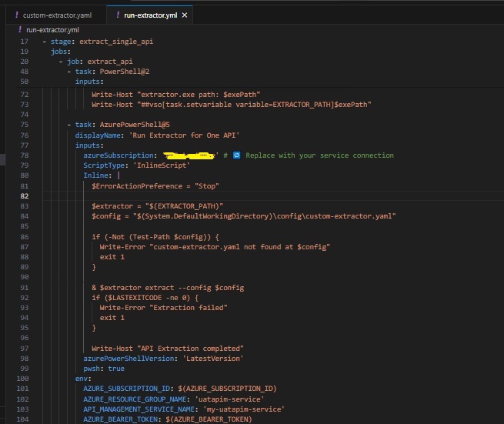Click the '$extractor = "$(EXTRACTOR_PATH)"' line
The image size is (504, 424).
click(157, 206)
